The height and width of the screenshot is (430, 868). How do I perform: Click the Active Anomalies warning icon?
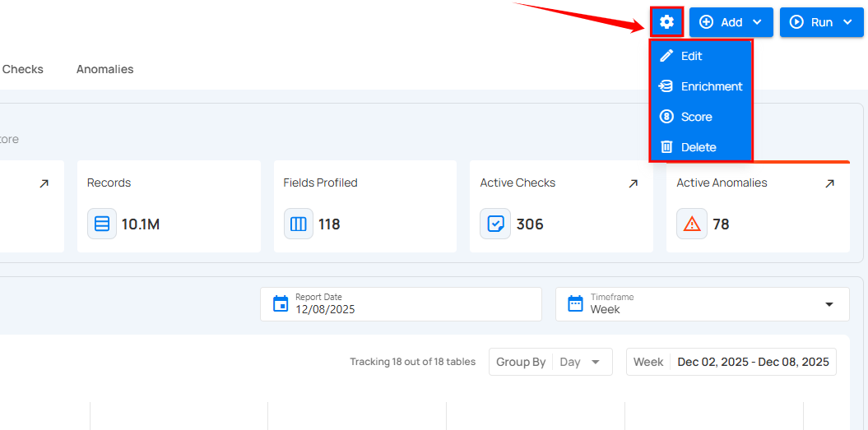point(692,224)
